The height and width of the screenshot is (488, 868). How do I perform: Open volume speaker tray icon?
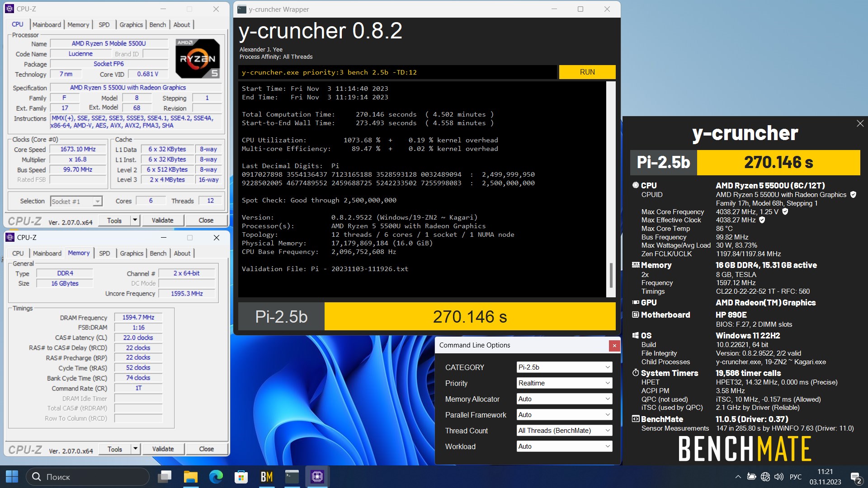point(778,477)
